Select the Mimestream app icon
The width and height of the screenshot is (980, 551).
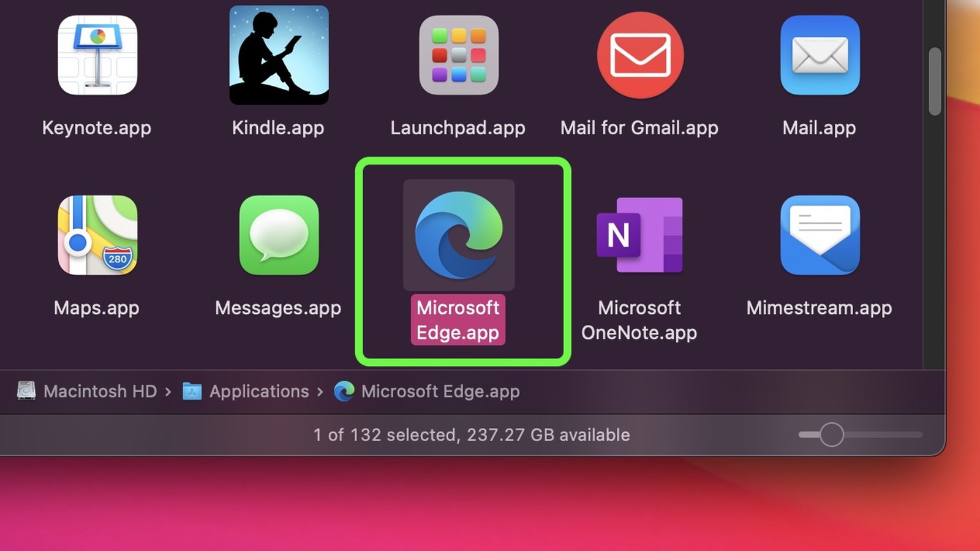point(820,235)
